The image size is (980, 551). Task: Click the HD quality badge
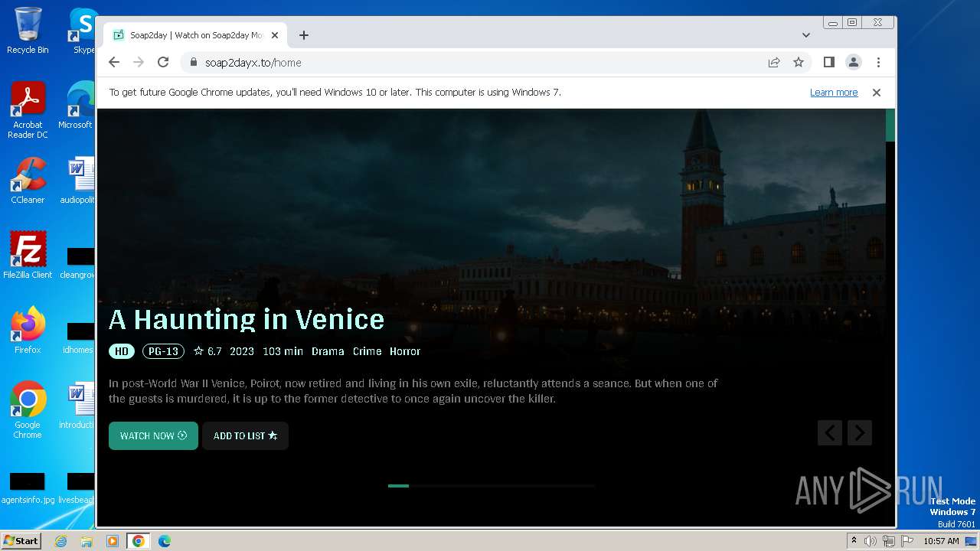[x=121, y=351]
